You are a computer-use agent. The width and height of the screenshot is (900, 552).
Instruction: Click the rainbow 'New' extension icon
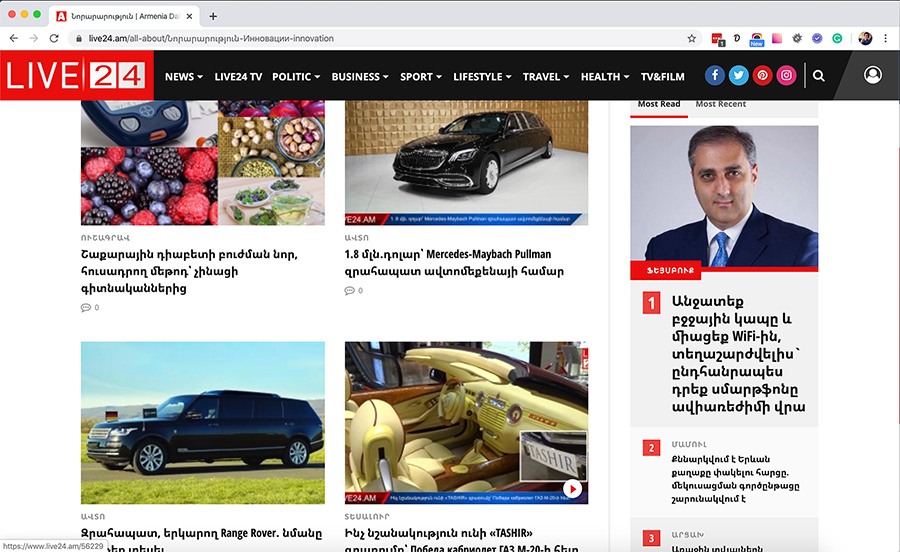pos(757,39)
